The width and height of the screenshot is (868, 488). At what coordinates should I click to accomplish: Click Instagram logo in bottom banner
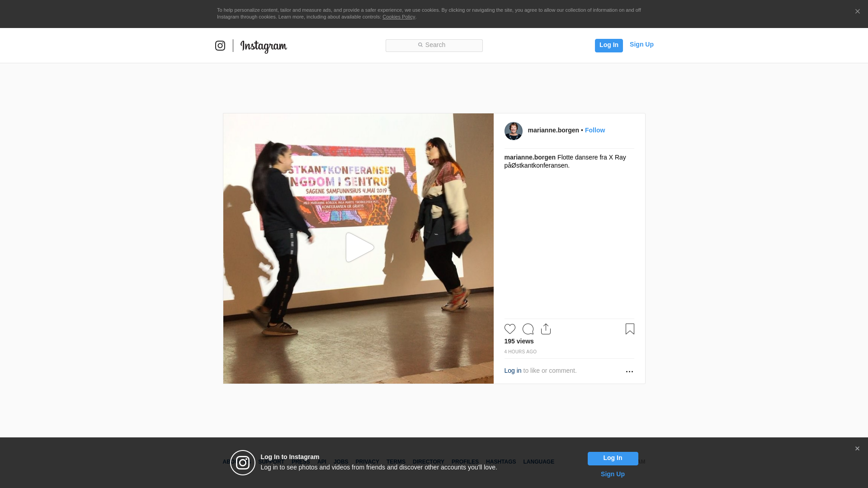click(x=243, y=463)
